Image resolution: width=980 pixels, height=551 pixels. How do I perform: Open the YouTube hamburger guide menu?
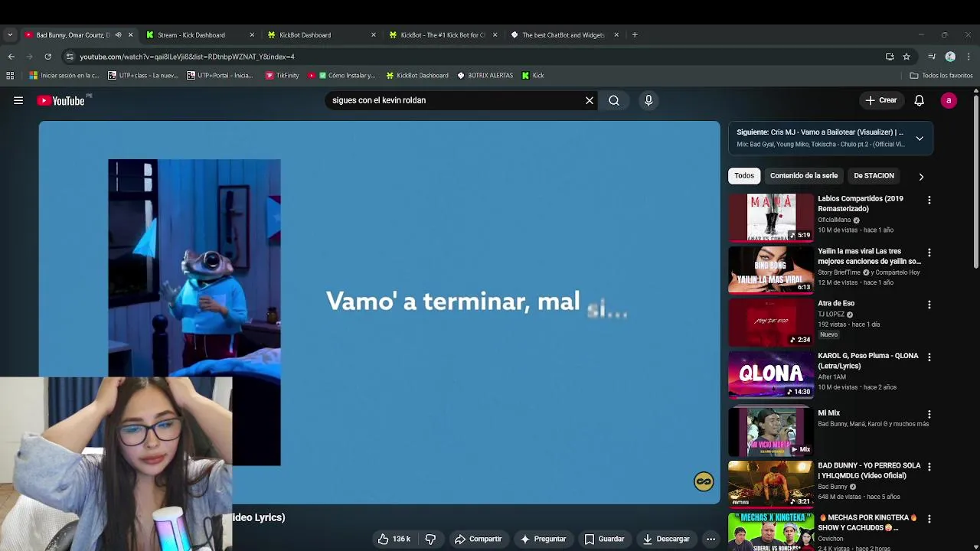click(x=18, y=100)
